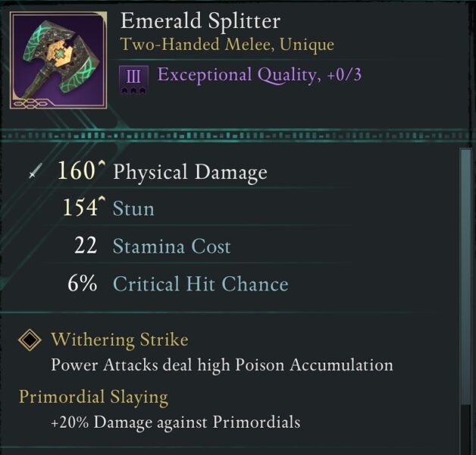Click the Stamina Cost stat label

click(171, 246)
